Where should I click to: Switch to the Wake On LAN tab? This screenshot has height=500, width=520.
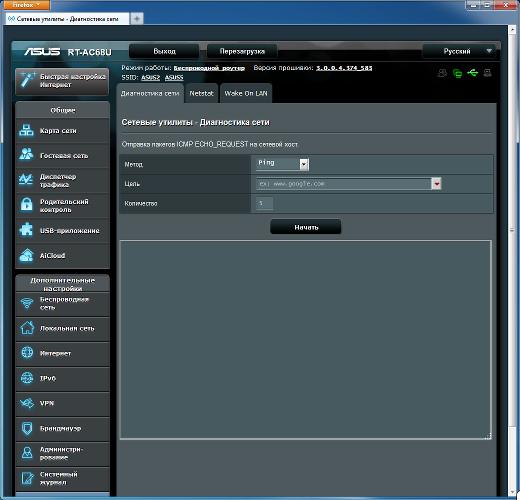pos(246,94)
